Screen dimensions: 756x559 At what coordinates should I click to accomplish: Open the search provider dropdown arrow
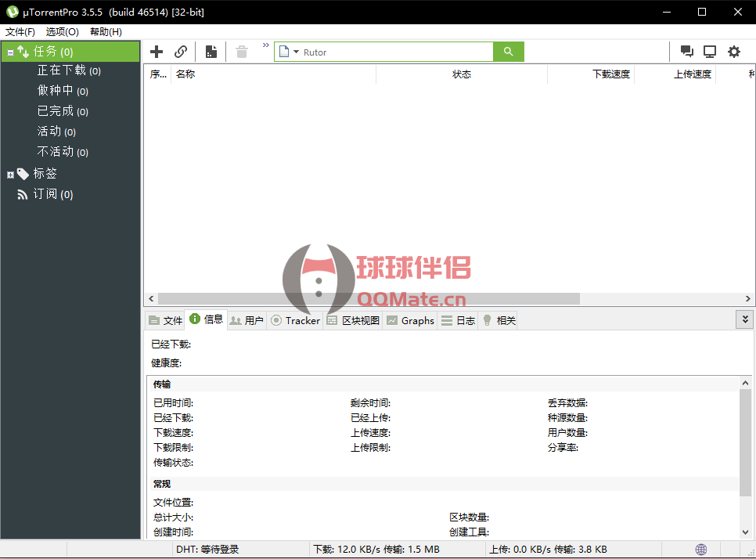pos(296,52)
